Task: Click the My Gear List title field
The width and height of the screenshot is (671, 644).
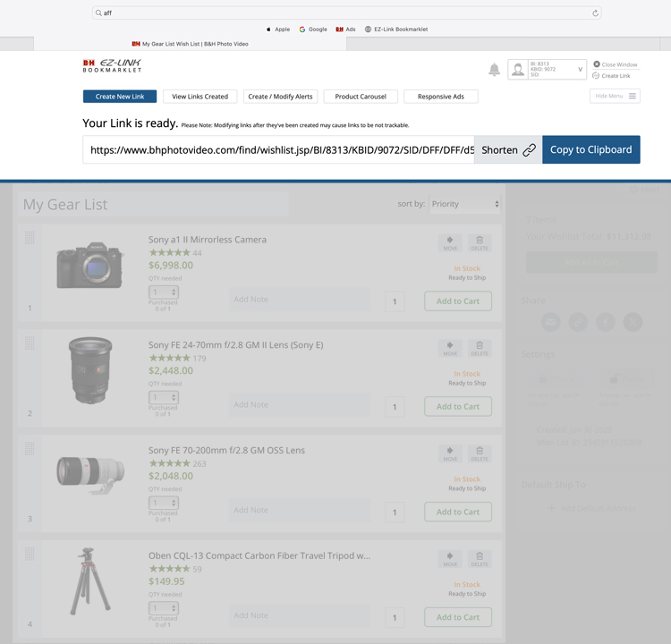Action: pos(153,204)
